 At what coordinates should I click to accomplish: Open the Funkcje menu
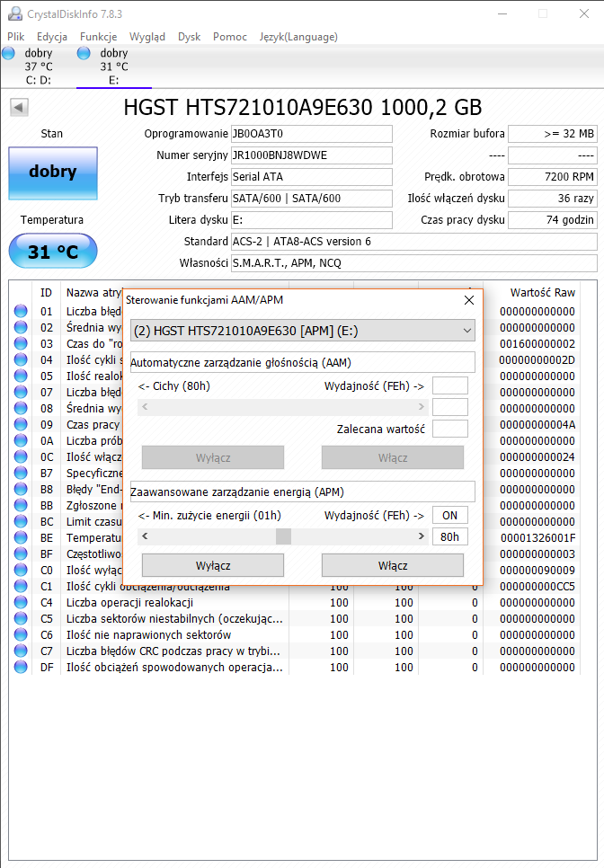coord(99,37)
